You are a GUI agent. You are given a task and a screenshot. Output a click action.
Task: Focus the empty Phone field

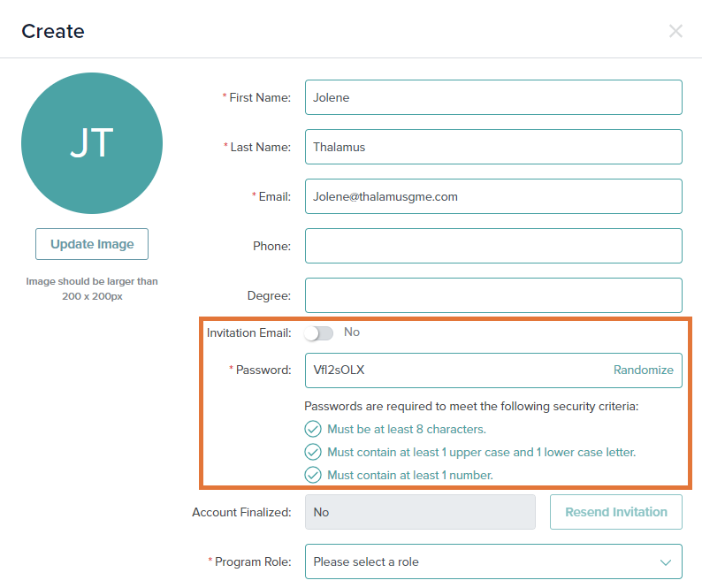pyautogui.click(x=493, y=246)
